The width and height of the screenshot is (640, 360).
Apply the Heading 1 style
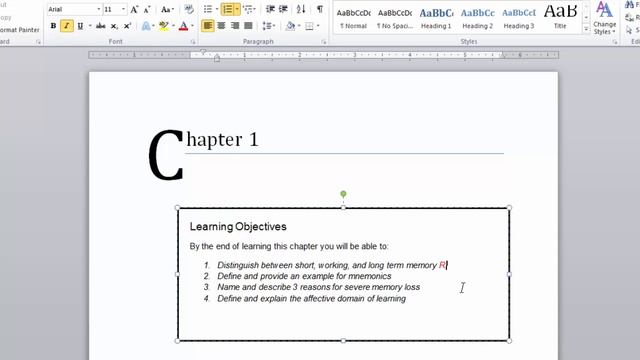click(436, 18)
